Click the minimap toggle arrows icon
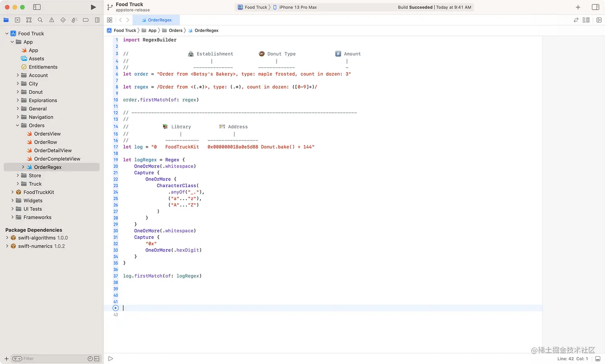This screenshot has height=364, width=605. coord(576,20)
